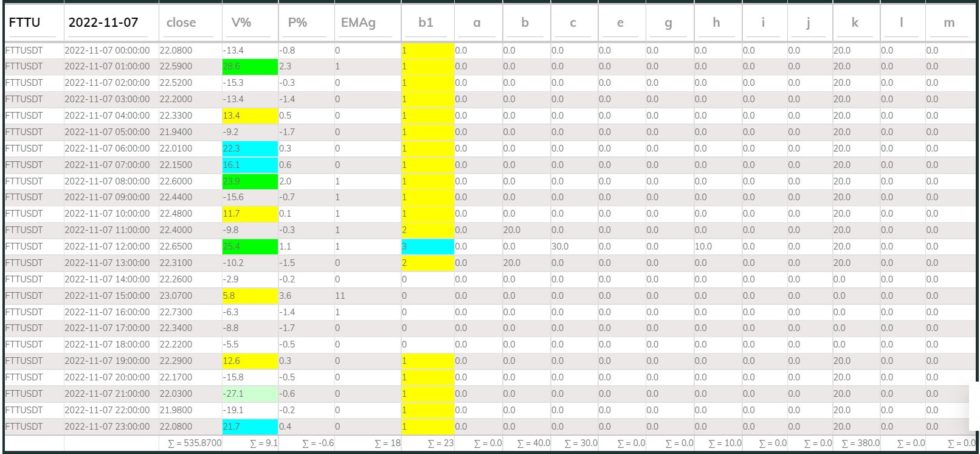Select the yellow V% cell showing 5.8
Viewport: 980px width, 454px height.
click(250, 296)
